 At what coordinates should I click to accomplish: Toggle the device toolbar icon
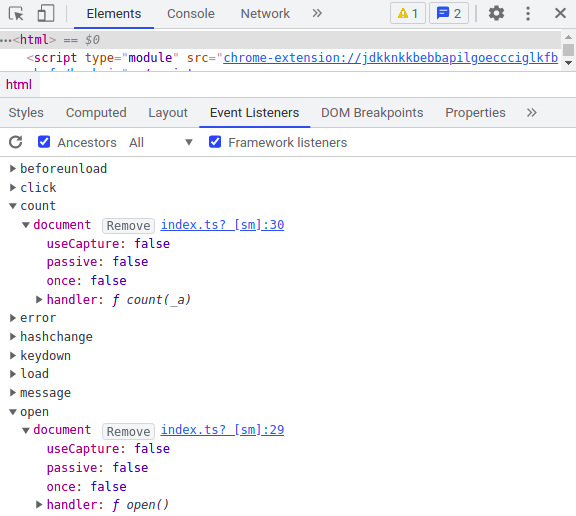tap(46, 14)
